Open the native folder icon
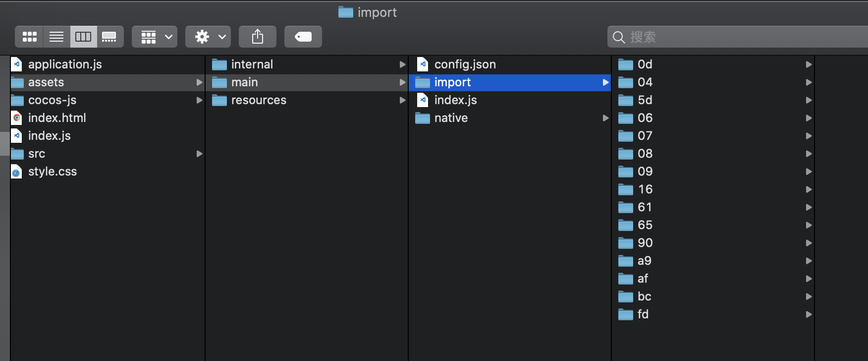This screenshot has width=868, height=361. coord(423,118)
